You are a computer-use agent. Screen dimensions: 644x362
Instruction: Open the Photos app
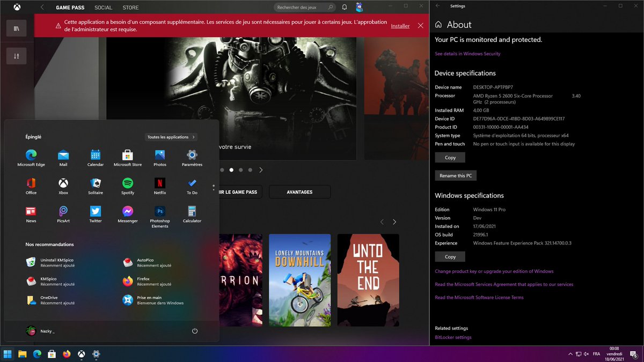tap(160, 158)
